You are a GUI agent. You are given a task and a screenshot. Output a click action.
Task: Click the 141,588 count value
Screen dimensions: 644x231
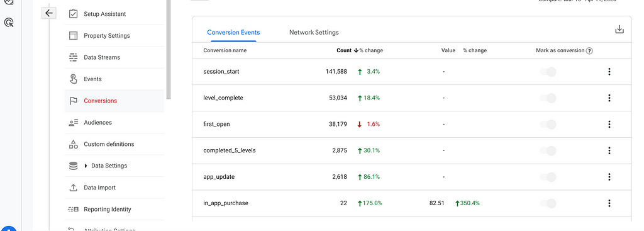pyautogui.click(x=336, y=72)
